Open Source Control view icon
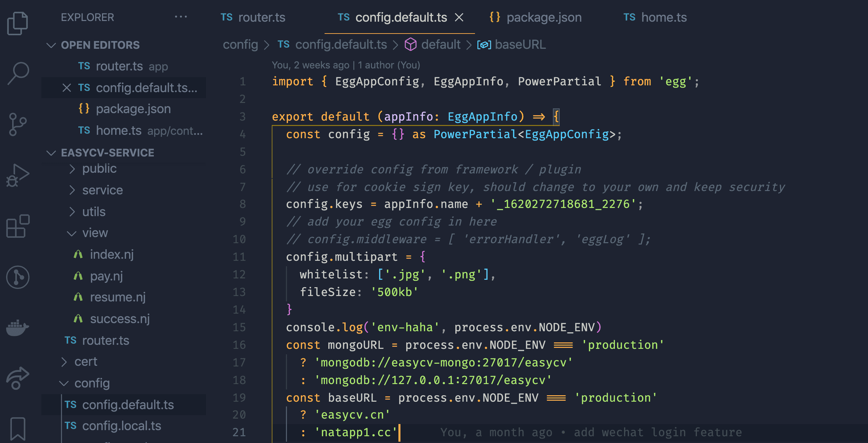Image resolution: width=868 pixels, height=443 pixels. click(x=18, y=124)
